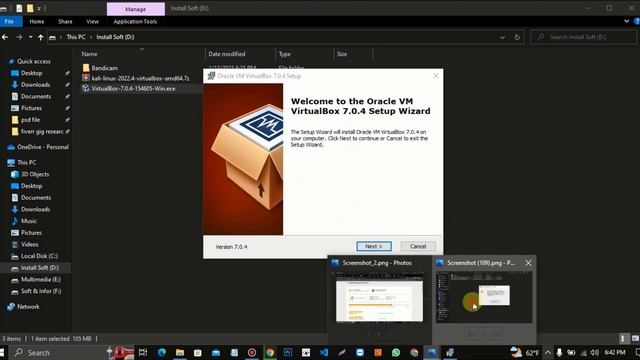Open Visual Studio Code from the taskbar

click(x=324, y=353)
